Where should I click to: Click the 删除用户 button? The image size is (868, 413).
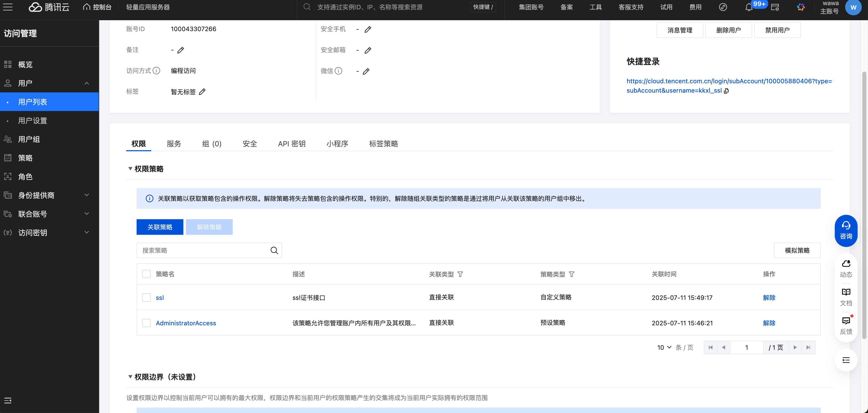click(x=729, y=30)
